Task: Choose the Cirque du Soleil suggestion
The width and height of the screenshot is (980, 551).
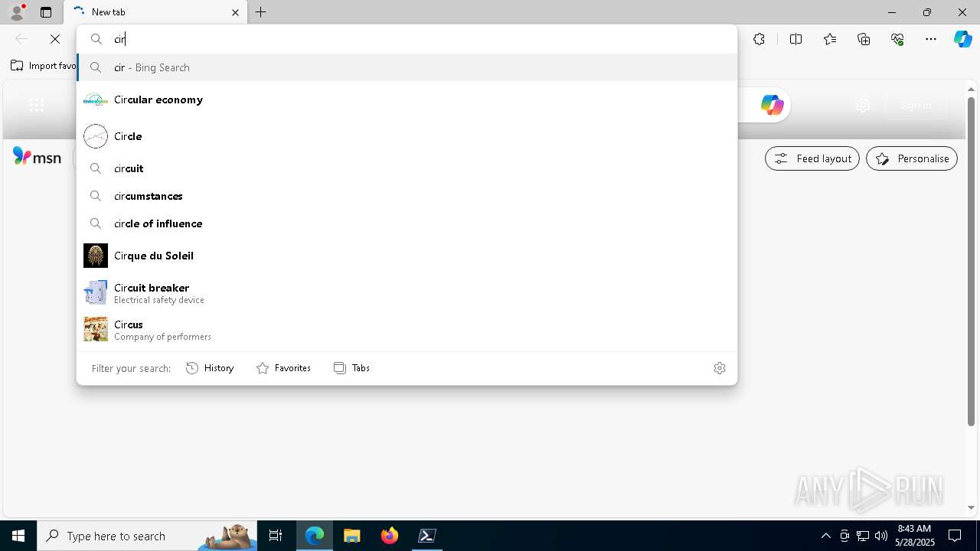Action: pos(407,256)
